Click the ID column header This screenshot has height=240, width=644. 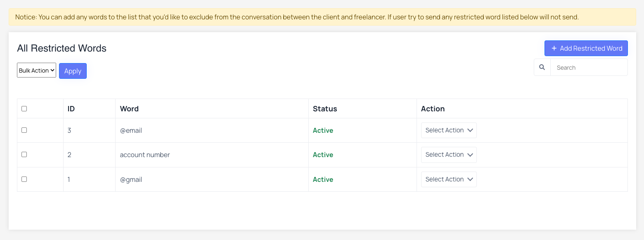point(71,108)
